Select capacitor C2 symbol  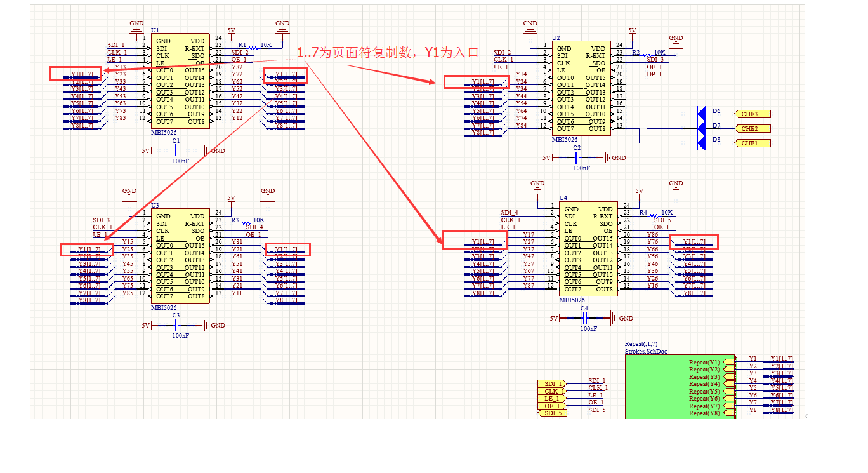[x=577, y=157]
